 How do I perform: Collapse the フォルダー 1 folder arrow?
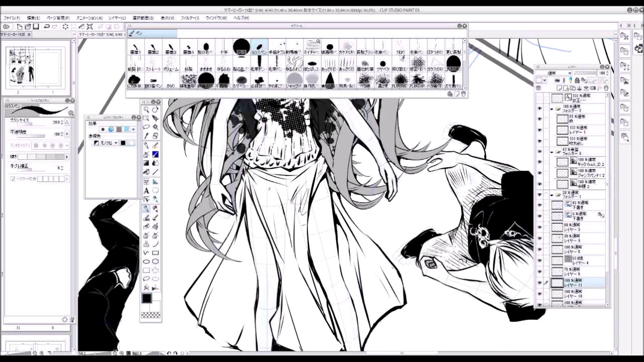552,195
